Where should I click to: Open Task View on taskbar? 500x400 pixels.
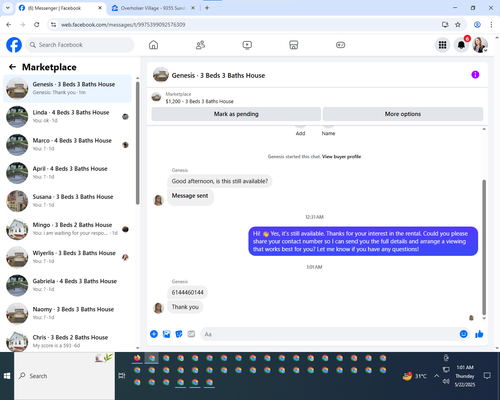pyautogui.click(x=122, y=376)
